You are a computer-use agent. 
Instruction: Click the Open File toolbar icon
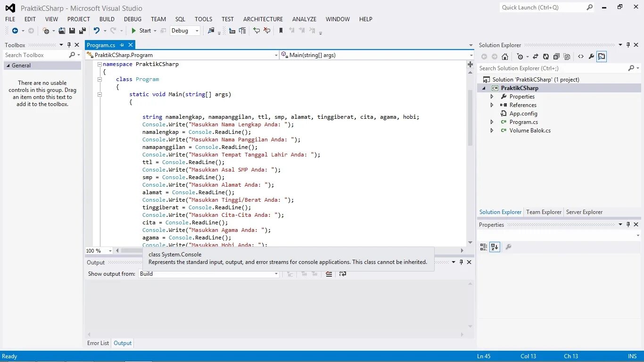coord(62,31)
